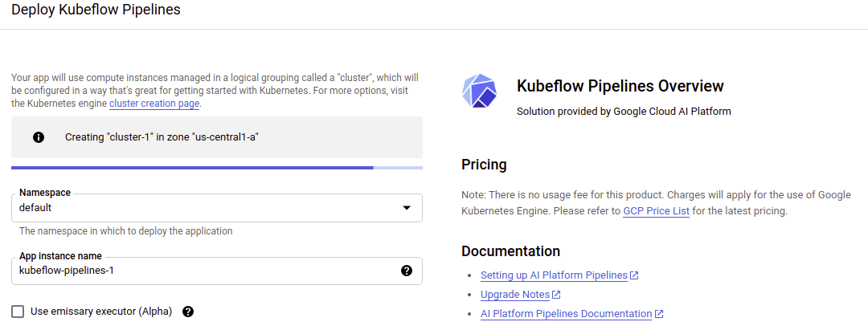
Task: Click the Kubeflow Pipelines Overview heading
Action: point(620,87)
